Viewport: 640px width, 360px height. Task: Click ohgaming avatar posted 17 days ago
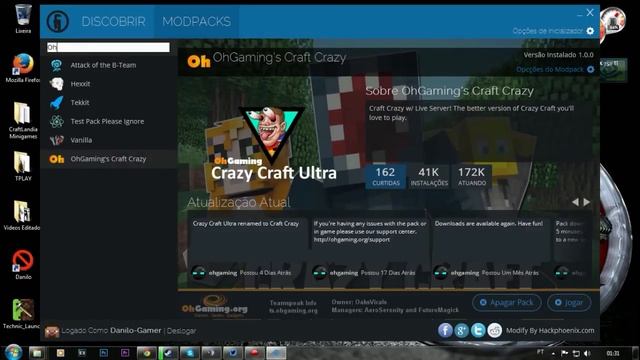(x=319, y=273)
